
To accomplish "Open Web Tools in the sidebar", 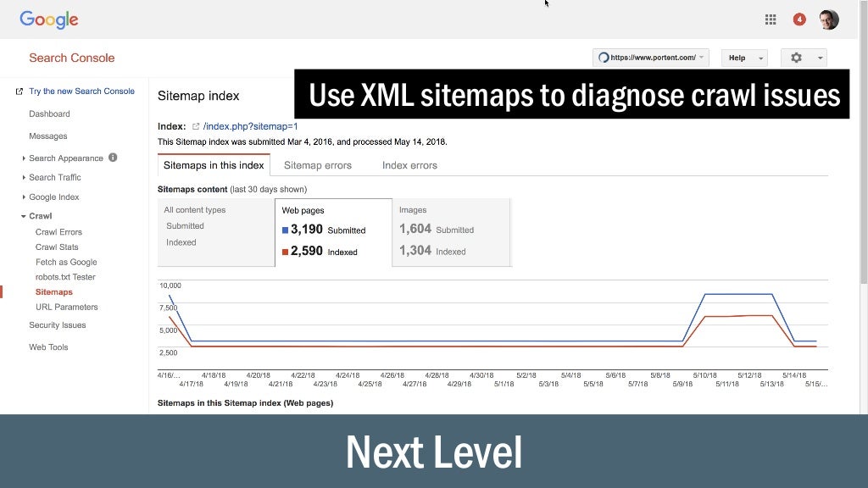I will [x=48, y=347].
